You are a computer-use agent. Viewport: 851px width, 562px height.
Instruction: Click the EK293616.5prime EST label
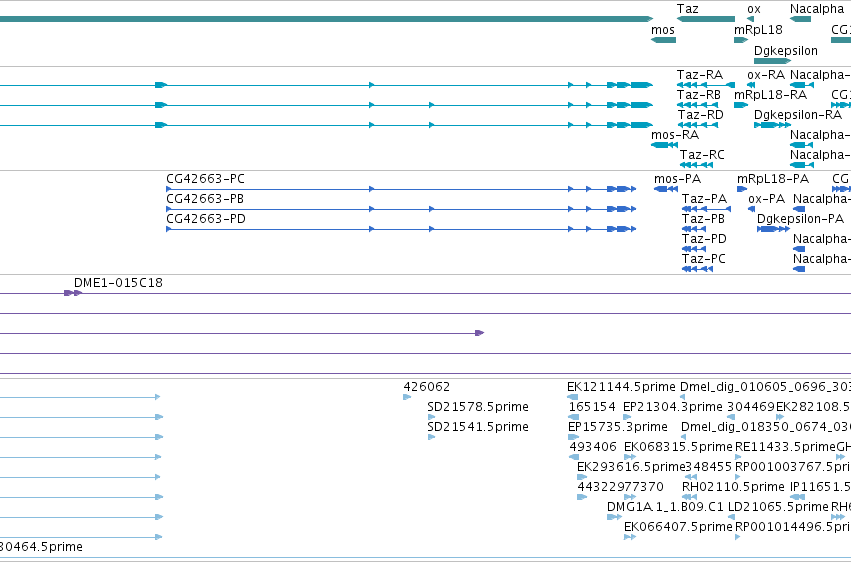point(631,467)
